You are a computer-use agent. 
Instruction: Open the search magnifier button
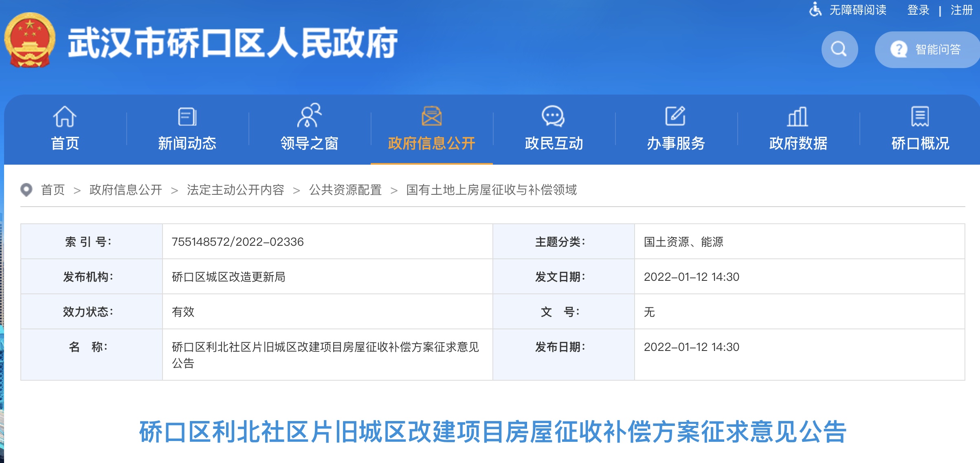click(x=839, y=49)
